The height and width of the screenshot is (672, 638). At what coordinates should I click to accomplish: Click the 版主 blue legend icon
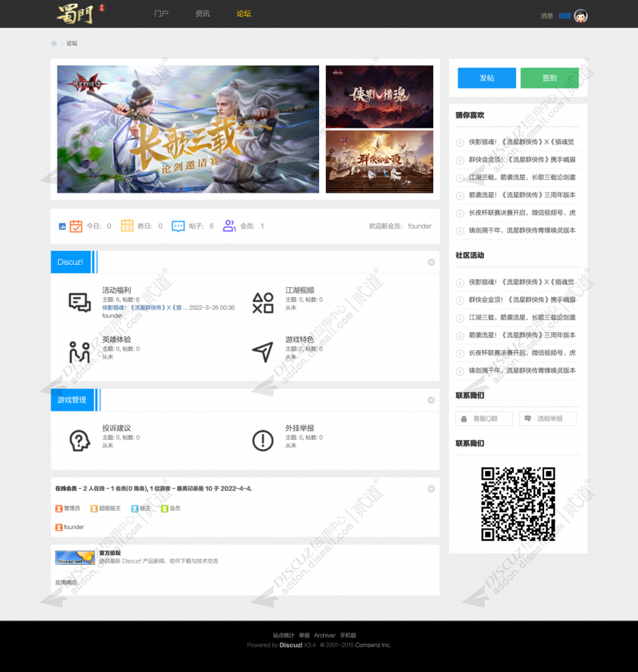click(135, 508)
